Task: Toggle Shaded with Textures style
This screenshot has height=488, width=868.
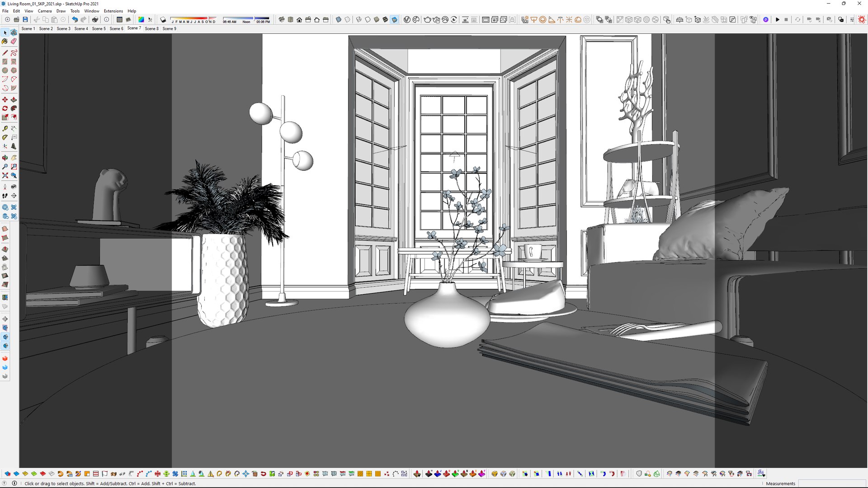Action: click(x=386, y=19)
